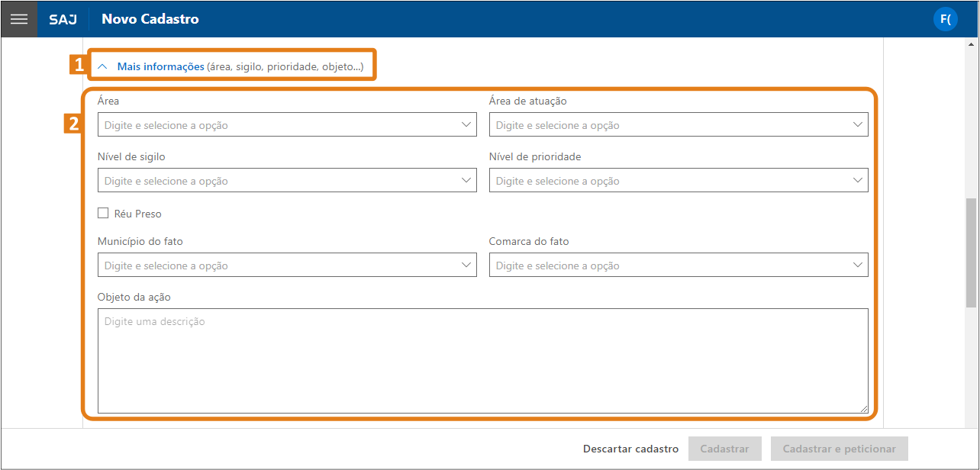The width and height of the screenshot is (980, 470).
Task: Click the Objeto da ação resize handle
Action: (x=864, y=409)
